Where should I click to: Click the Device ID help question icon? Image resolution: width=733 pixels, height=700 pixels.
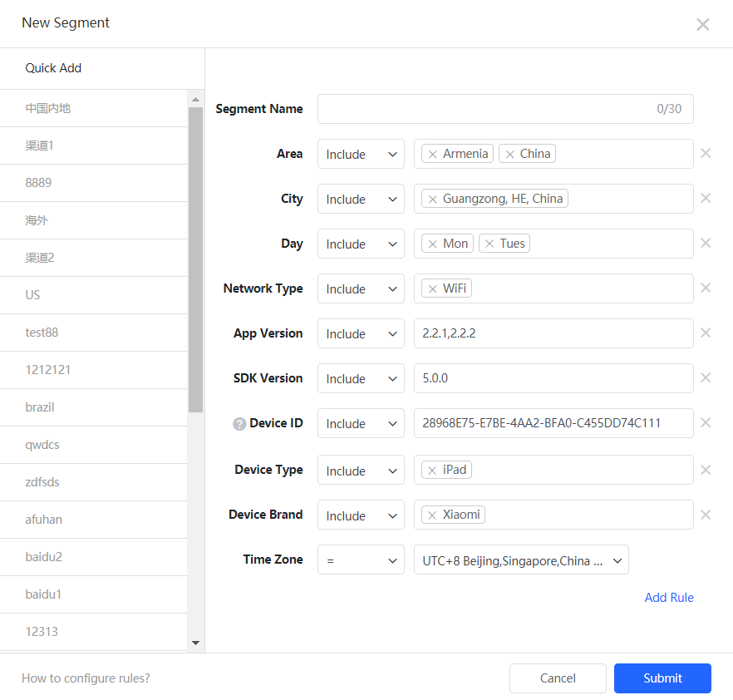pos(239,424)
